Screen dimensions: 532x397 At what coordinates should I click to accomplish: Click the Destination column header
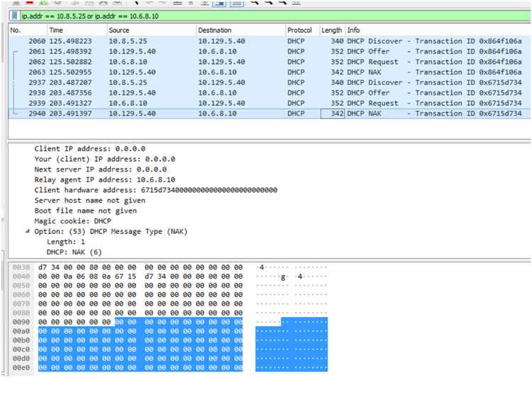[239, 30]
